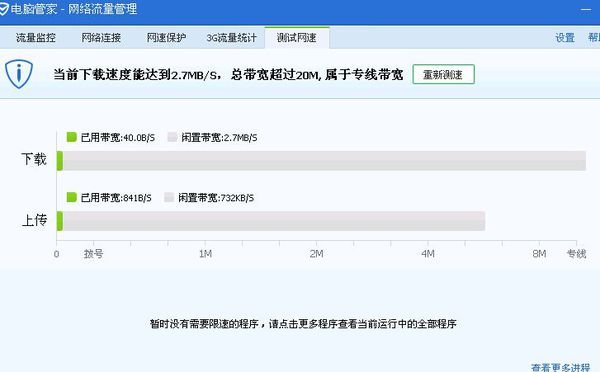Image resolution: width=600 pixels, height=372 pixels.
Task: Click the 0 axis label
Action: pyautogui.click(x=57, y=254)
